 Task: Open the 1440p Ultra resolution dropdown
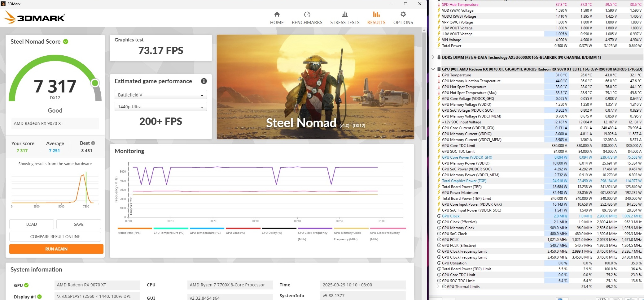160,107
